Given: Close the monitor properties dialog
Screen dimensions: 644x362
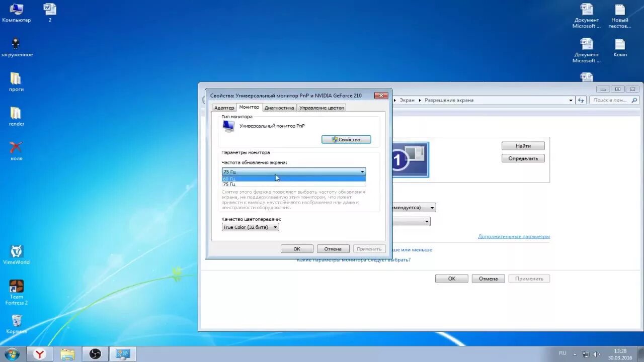Looking at the screenshot, I should pos(381,95).
